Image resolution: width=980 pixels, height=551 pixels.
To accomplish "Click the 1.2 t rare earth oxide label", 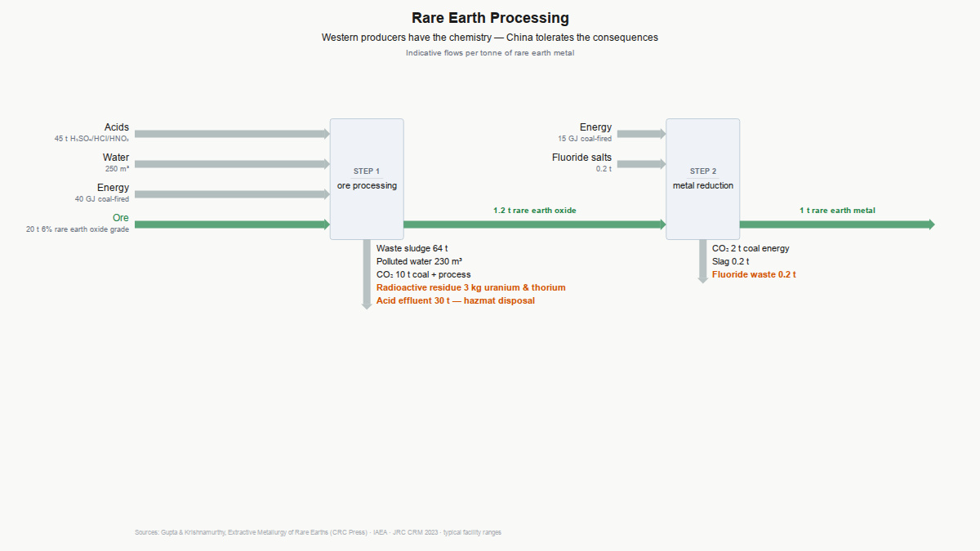I will click(x=534, y=211).
